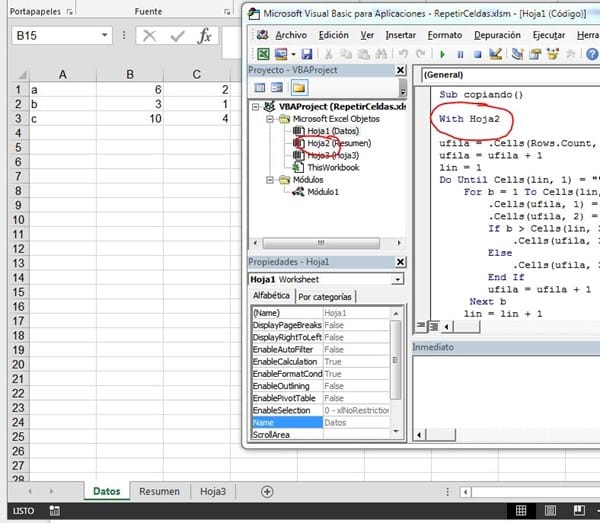600x523 pixels.
Task: Select Módulo1 in the project tree
Action: click(x=322, y=191)
